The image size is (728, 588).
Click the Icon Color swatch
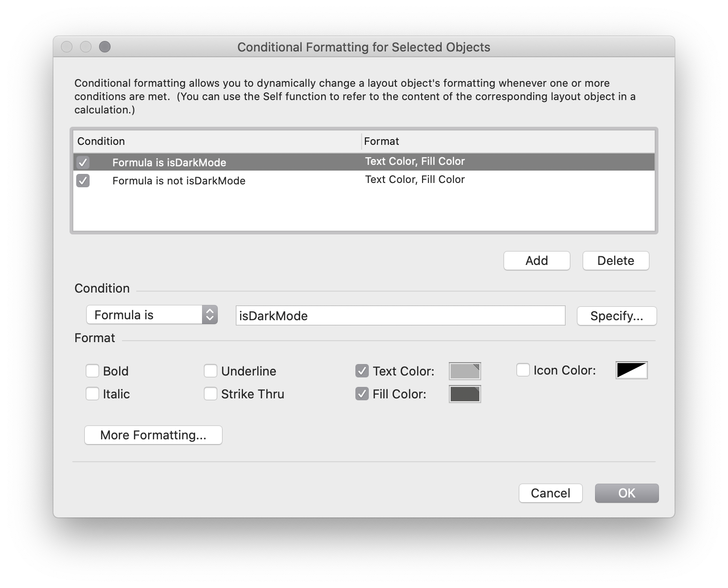[631, 370]
